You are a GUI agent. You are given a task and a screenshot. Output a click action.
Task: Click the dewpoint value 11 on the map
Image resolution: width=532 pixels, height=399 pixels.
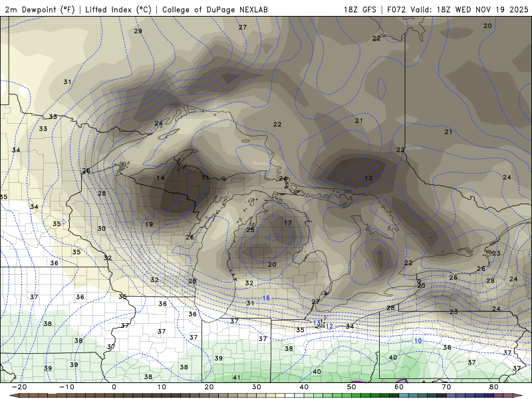[205, 178]
